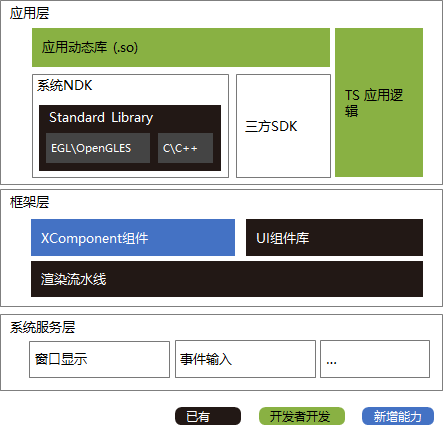Select the TS 应用逻辑 block
Screen dimensions: 443x431
[379, 102]
